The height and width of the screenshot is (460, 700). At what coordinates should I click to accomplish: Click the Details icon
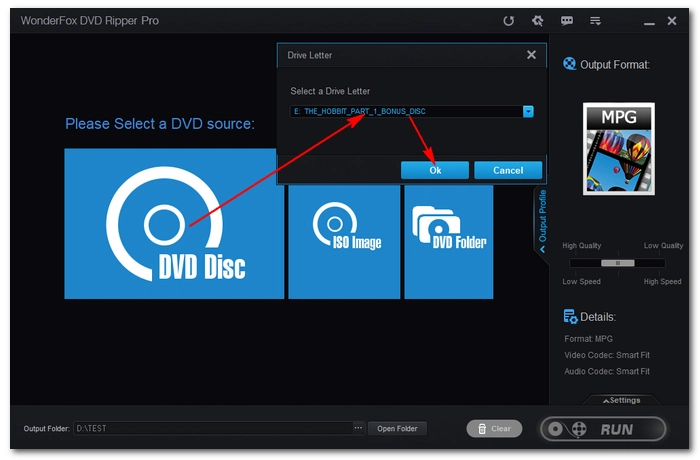570,316
